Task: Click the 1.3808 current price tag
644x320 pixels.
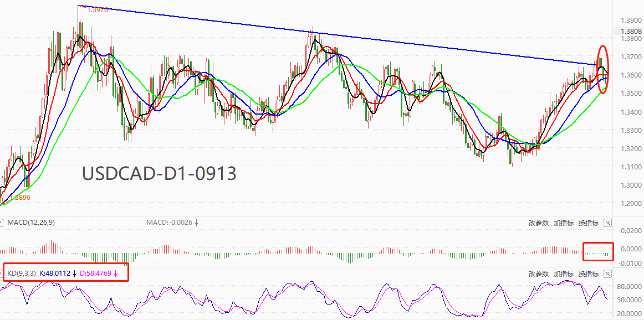Action: coord(631,32)
